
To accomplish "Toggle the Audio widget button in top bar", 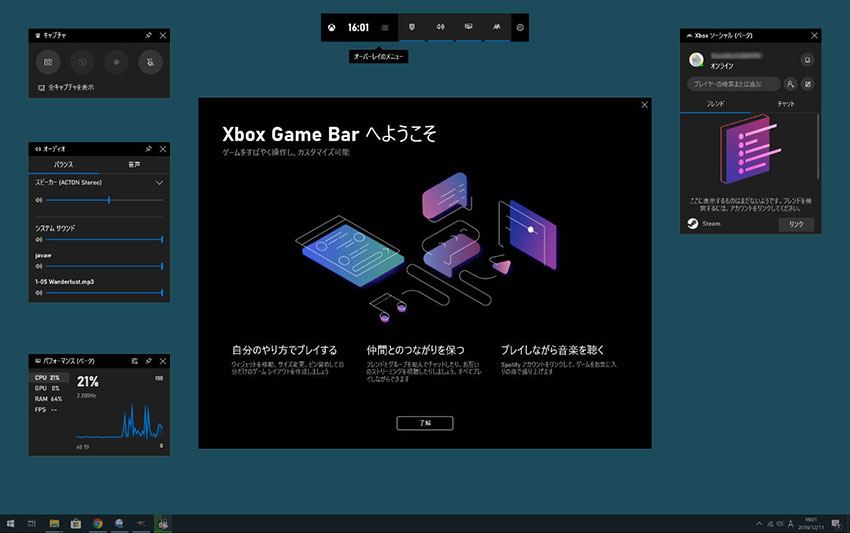I will (x=440, y=27).
